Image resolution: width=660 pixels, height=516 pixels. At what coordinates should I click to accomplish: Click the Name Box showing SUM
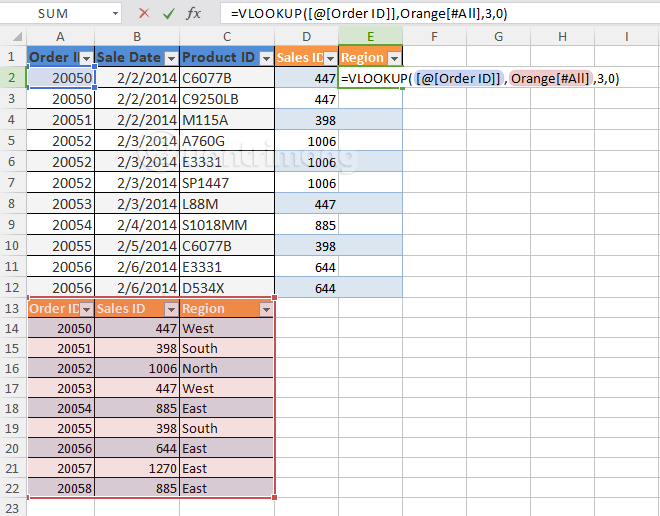tap(53, 13)
